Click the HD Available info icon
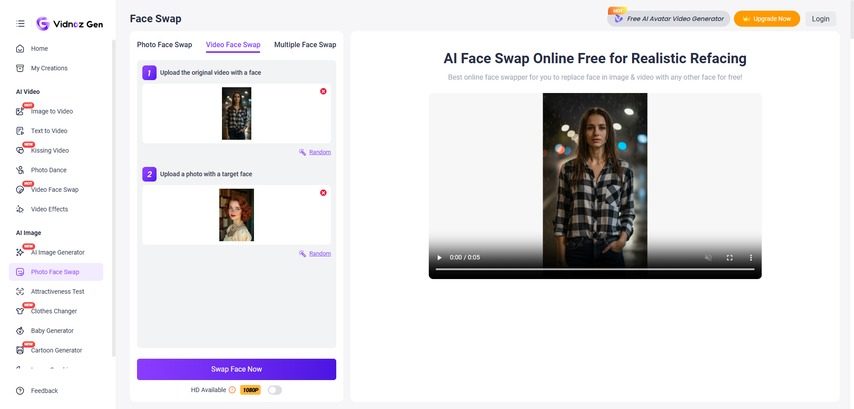 [232, 390]
